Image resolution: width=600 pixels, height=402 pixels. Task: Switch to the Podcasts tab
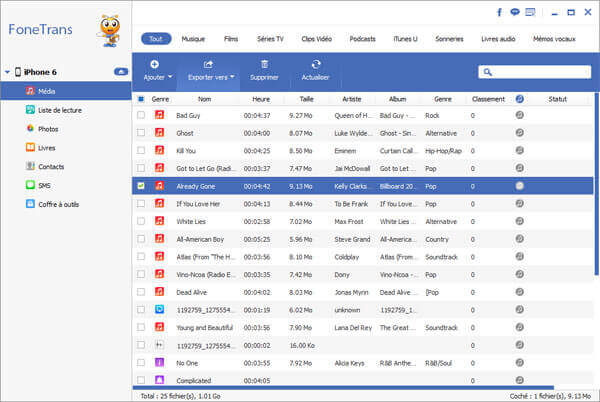pyautogui.click(x=363, y=39)
